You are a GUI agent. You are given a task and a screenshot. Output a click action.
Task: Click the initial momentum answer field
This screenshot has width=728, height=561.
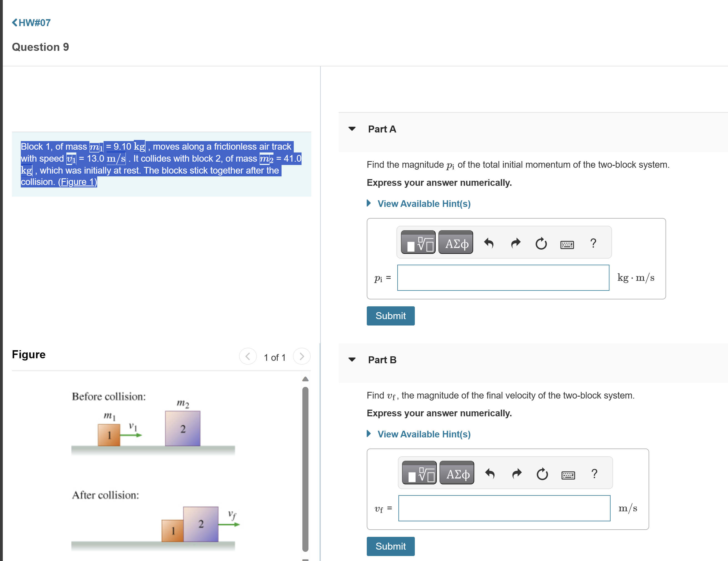pos(503,278)
